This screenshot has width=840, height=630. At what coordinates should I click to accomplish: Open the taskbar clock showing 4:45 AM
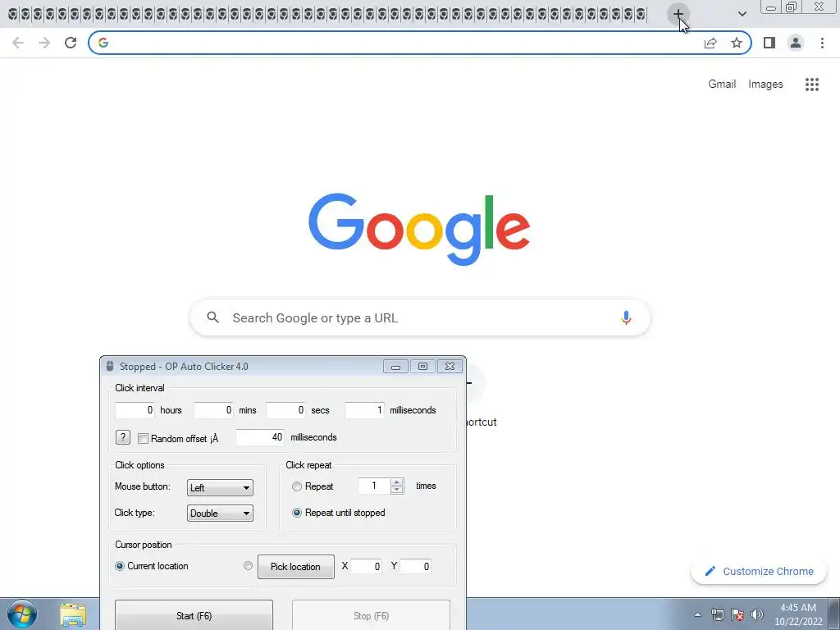click(x=798, y=614)
